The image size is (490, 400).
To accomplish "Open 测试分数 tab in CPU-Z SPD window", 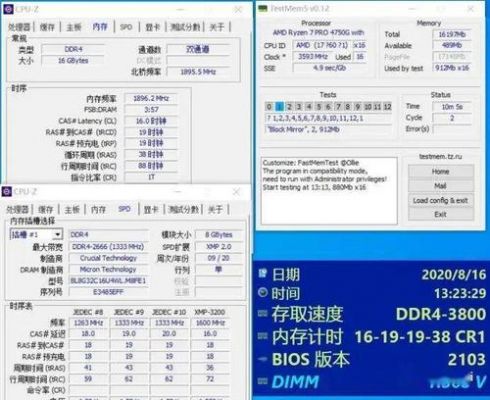I will [x=184, y=209].
